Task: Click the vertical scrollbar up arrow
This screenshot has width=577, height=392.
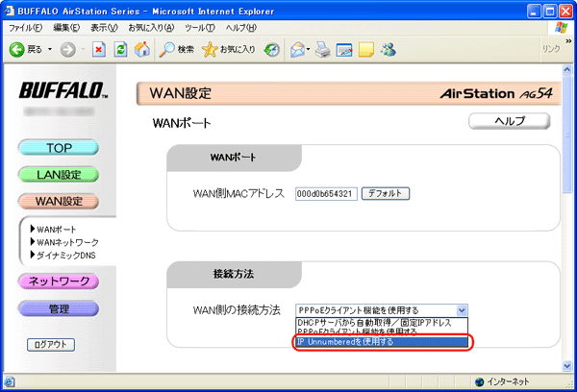Action: tap(567, 70)
